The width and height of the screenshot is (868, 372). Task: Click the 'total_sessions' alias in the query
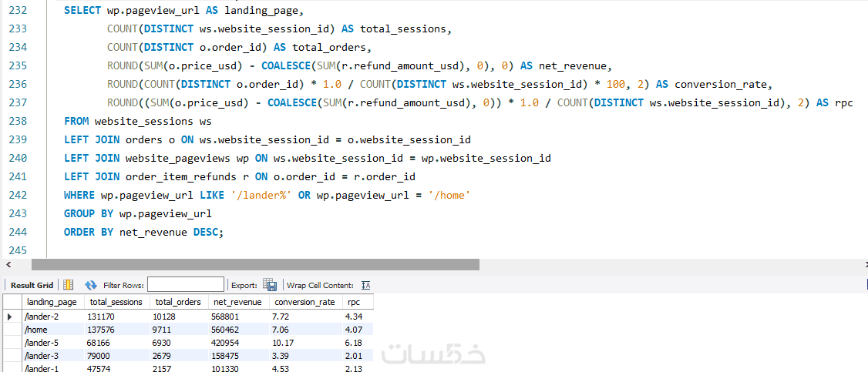(403, 29)
